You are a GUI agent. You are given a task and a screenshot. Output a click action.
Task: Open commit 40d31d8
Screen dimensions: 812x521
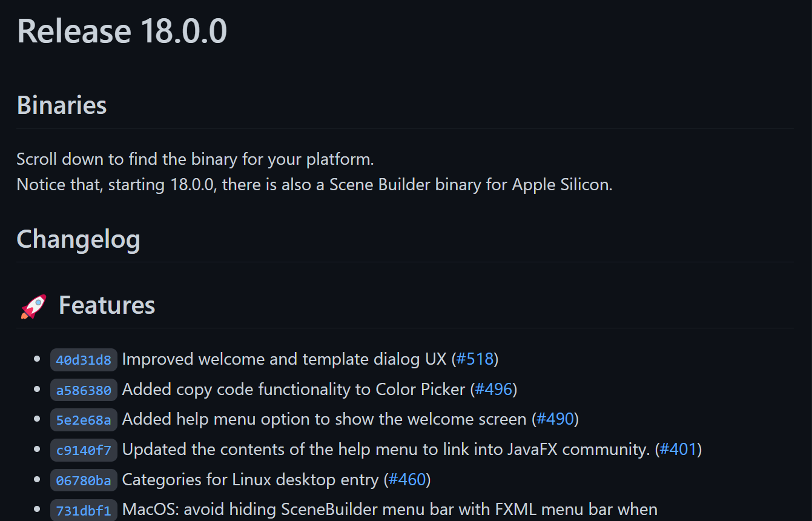(x=84, y=360)
